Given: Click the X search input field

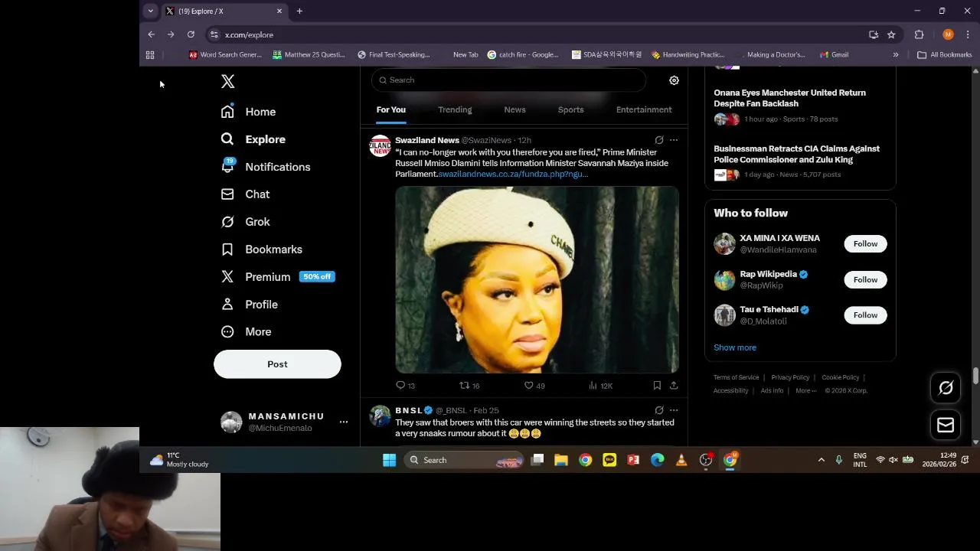Looking at the screenshot, I should click(508, 80).
